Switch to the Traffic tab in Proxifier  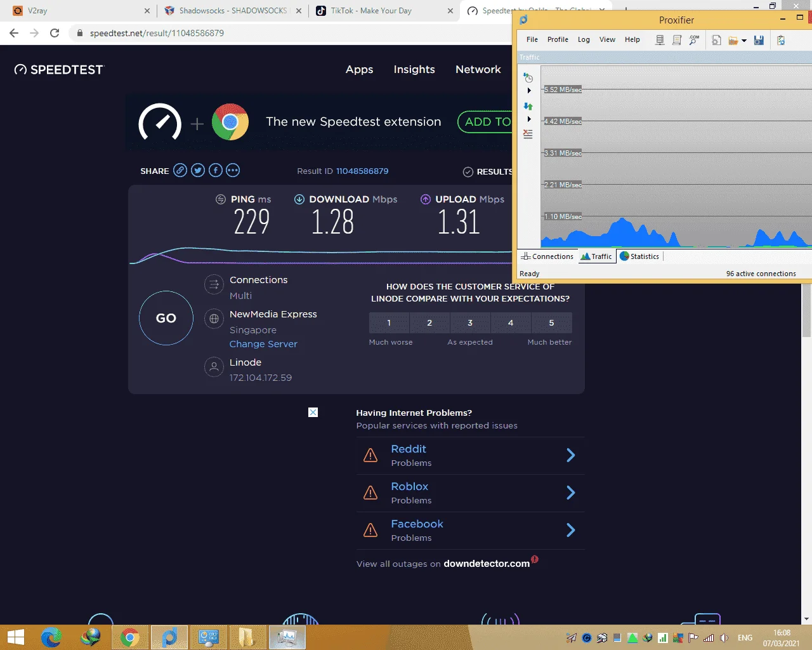point(596,256)
